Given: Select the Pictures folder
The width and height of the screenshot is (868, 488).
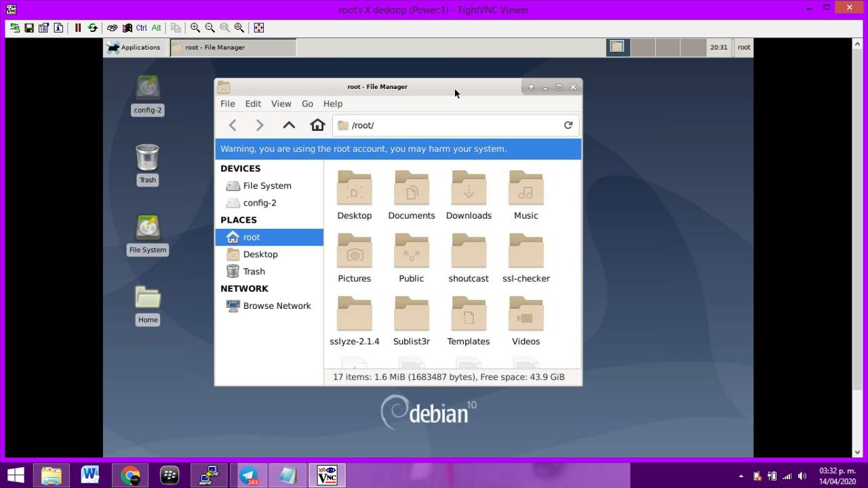Looking at the screenshot, I should pyautogui.click(x=355, y=258).
